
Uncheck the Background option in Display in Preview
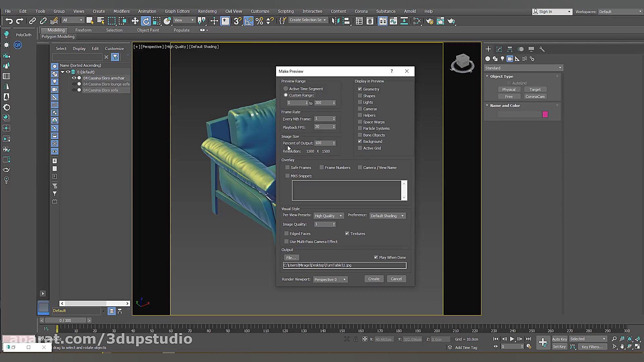pos(360,141)
